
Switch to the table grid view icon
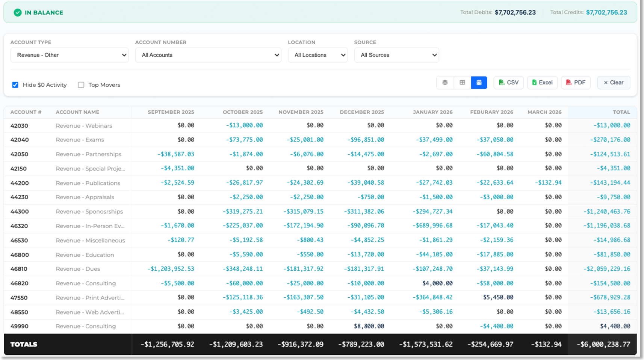pos(462,83)
